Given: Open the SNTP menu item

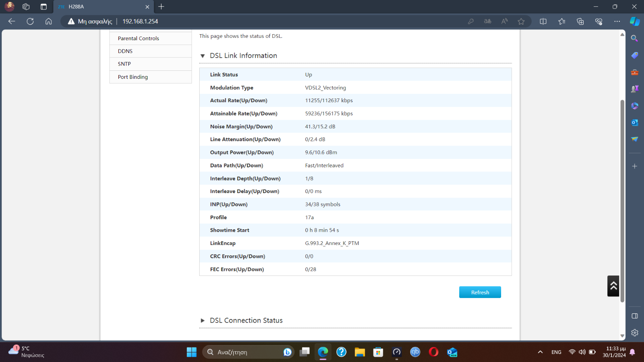Looking at the screenshot, I should [x=151, y=64].
